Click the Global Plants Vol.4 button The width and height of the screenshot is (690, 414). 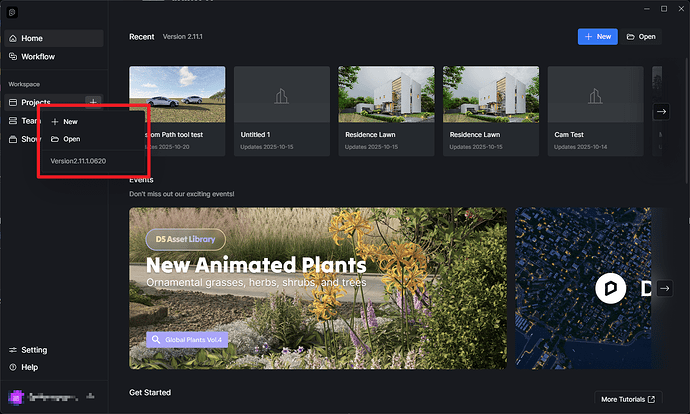coord(188,339)
